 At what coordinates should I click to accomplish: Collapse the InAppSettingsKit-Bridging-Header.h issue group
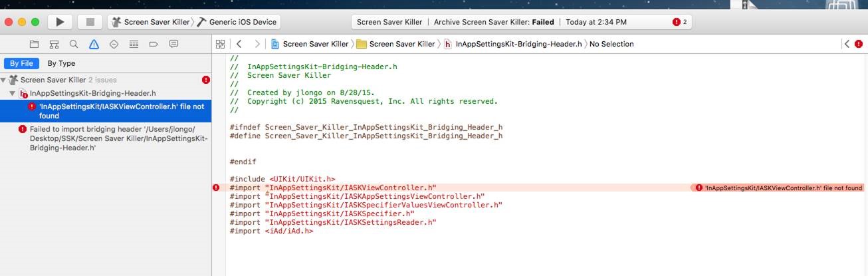(x=12, y=93)
